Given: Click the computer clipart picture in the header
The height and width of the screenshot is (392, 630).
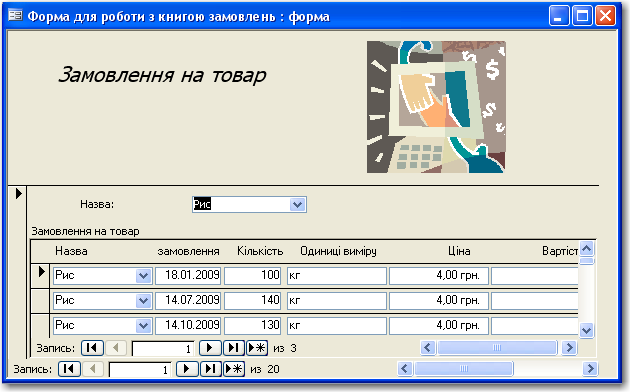Looking at the screenshot, I should (x=436, y=107).
